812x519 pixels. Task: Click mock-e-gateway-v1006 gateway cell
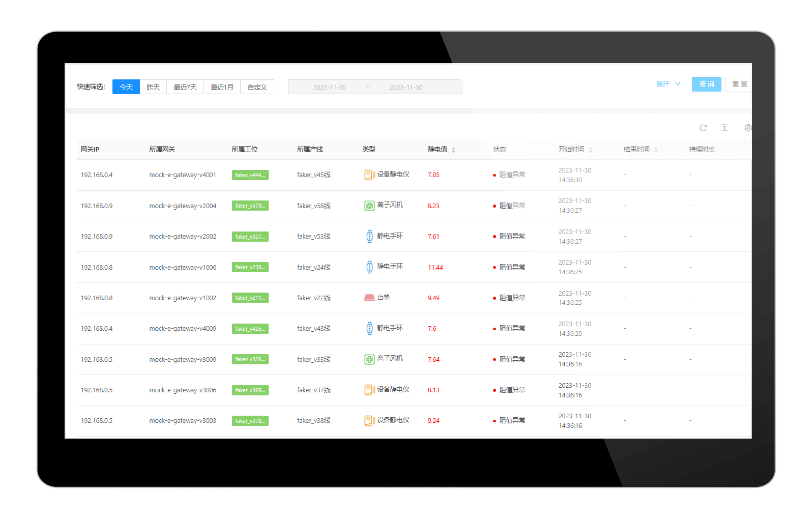click(x=183, y=267)
